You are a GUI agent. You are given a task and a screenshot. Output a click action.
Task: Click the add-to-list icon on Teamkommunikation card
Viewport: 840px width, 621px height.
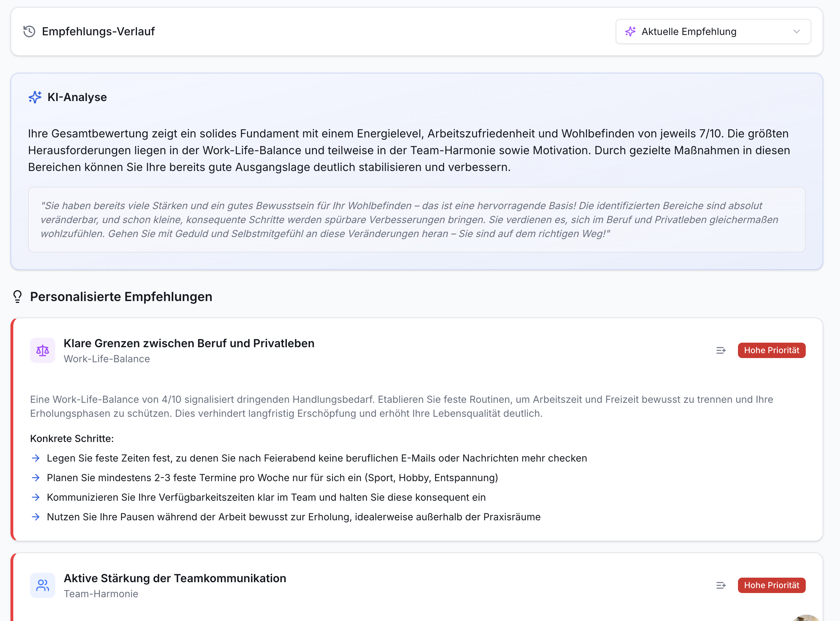coord(720,585)
